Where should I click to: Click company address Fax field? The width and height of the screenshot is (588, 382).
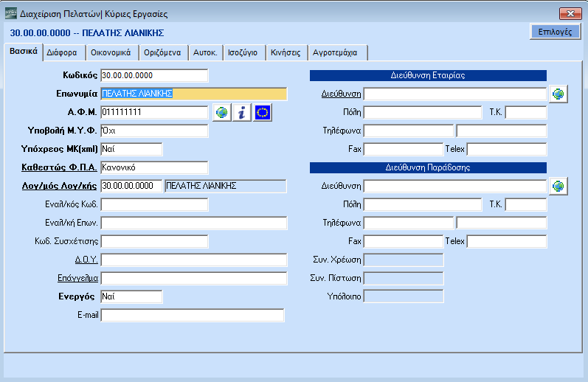click(x=403, y=149)
